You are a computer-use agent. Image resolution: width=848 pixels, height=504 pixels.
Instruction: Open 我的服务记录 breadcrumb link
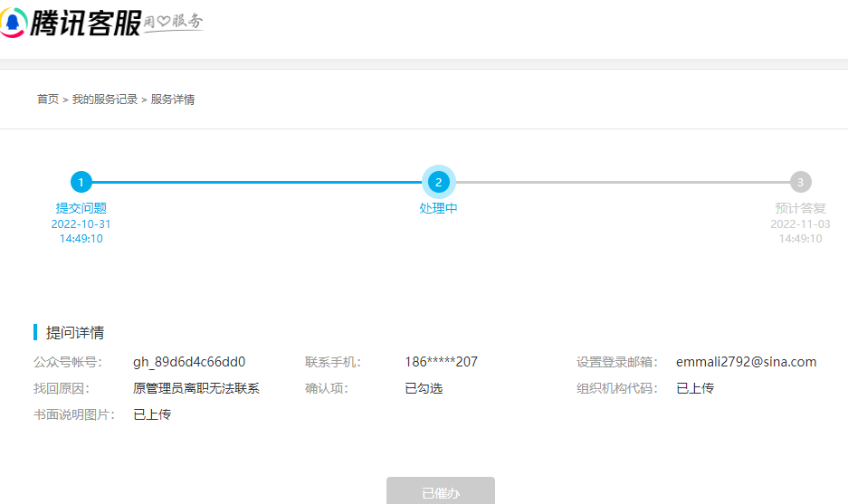(105, 100)
